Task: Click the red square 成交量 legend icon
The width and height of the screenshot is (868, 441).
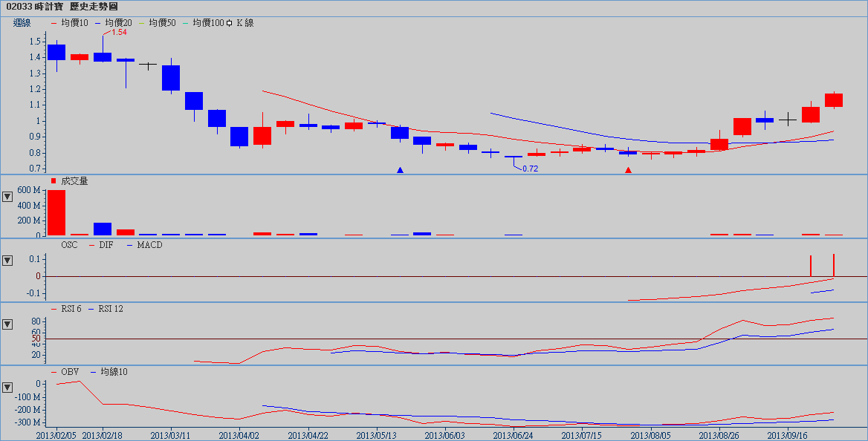Action: tap(53, 181)
